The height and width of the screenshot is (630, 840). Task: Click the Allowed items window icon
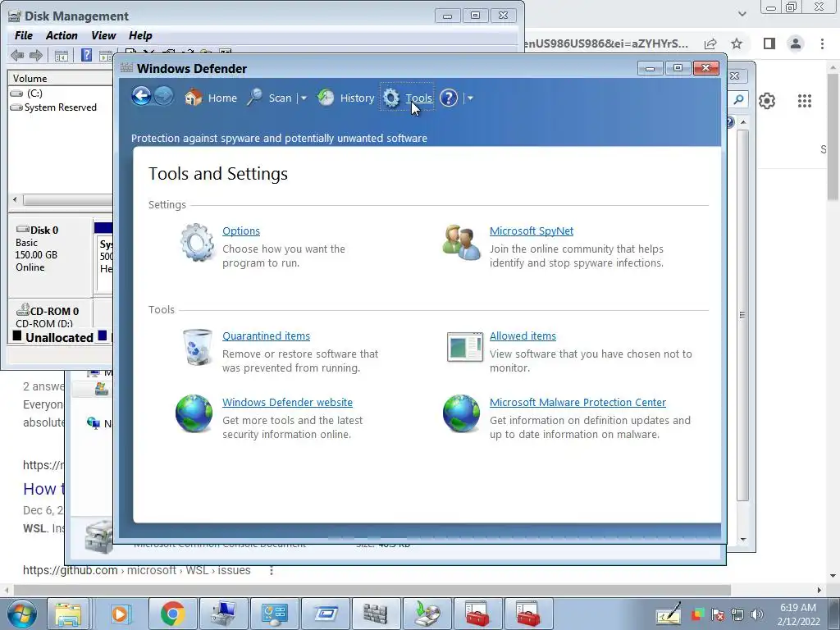(x=464, y=347)
